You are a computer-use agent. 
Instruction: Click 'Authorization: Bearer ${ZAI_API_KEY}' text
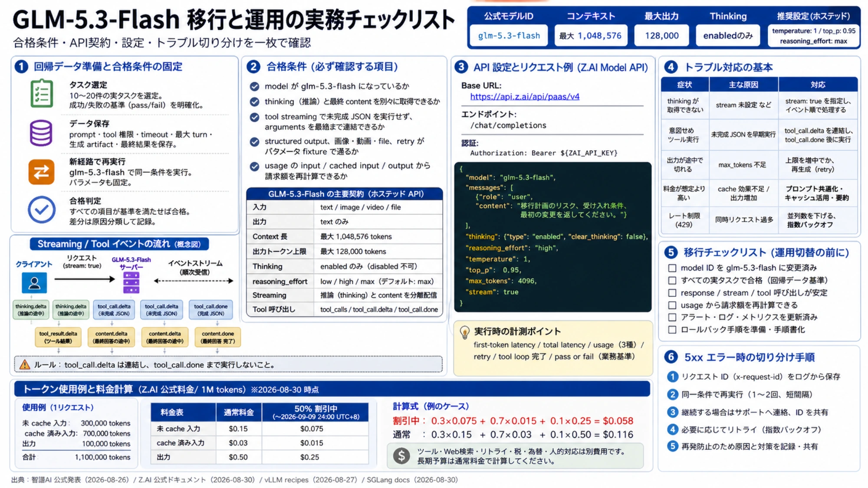click(x=544, y=153)
